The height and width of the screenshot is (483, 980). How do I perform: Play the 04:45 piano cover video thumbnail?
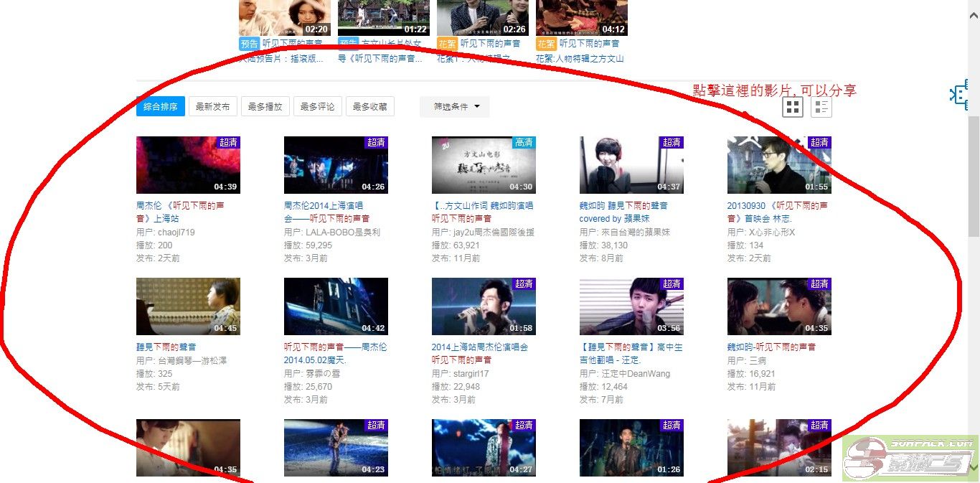[x=188, y=306]
